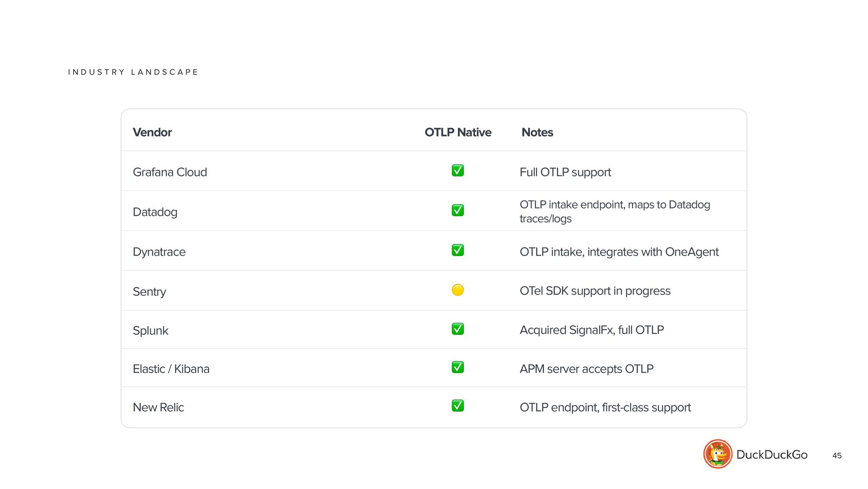Screen dimensions: 868x489
Task: Click the green checkmark for Grafana Cloud
Action: 458,171
